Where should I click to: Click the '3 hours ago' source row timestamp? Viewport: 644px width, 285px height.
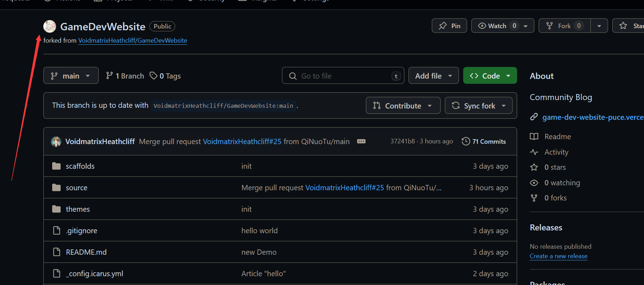(489, 187)
